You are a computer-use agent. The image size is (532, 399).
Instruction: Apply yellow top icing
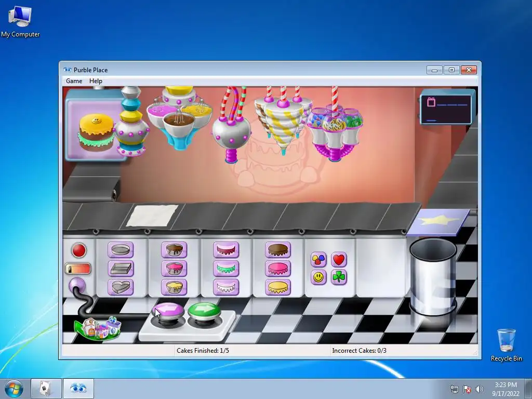tap(278, 287)
